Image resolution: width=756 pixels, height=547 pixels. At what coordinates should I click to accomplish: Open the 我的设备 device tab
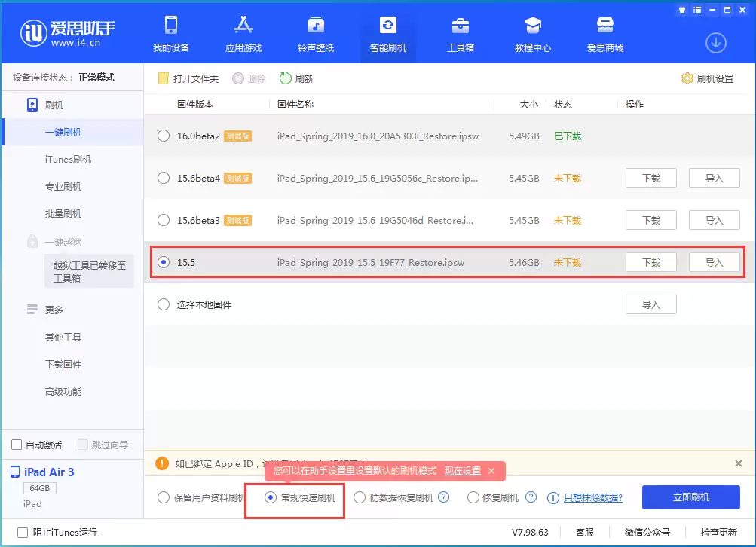tap(170, 34)
